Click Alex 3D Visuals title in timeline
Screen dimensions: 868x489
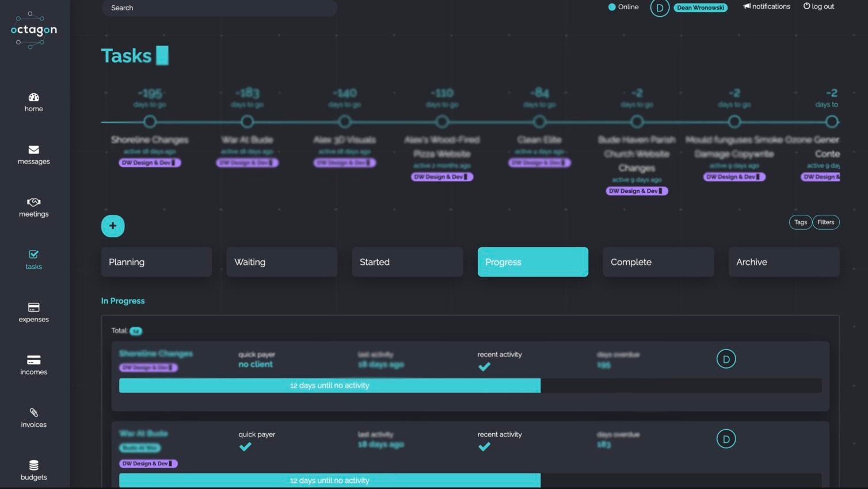point(345,140)
